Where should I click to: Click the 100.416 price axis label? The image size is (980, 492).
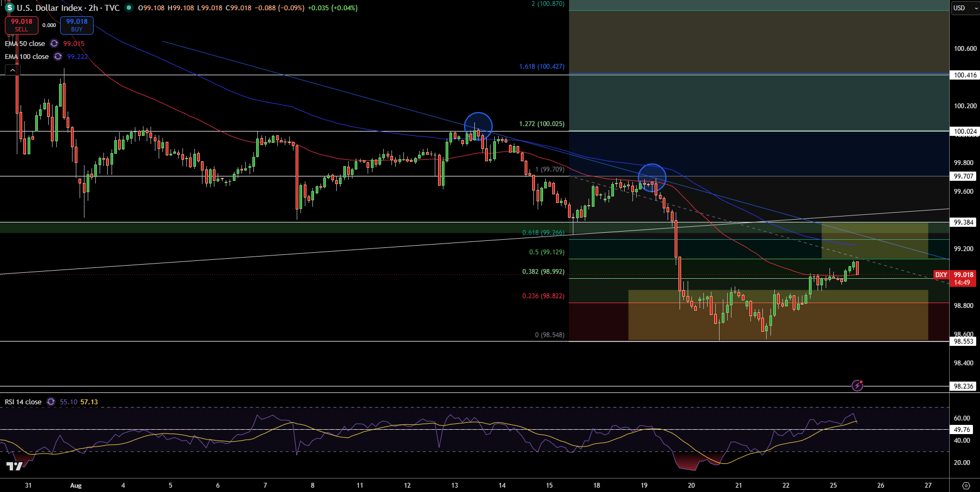click(965, 75)
